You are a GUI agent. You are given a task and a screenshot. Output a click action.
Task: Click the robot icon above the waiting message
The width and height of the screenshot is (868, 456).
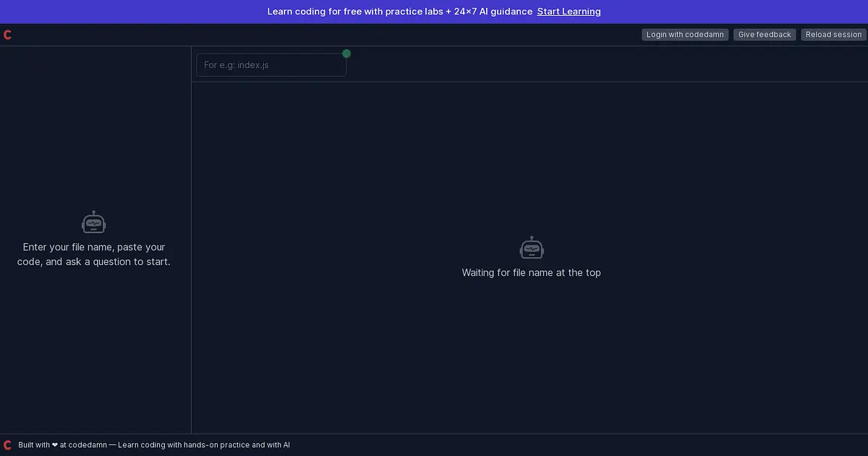click(x=532, y=248)
